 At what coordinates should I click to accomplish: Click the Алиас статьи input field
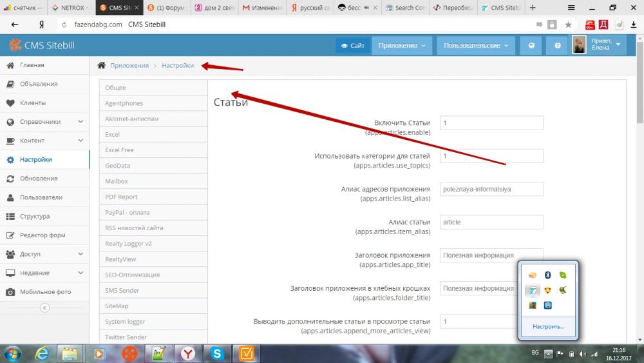coord(491,222)
